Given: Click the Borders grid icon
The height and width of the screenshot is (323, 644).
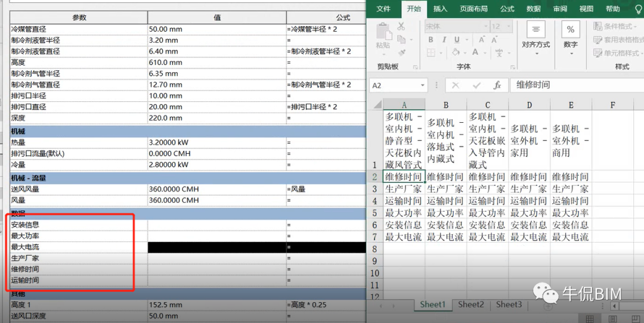Looking at the screenshot, I should click(431, 52).
